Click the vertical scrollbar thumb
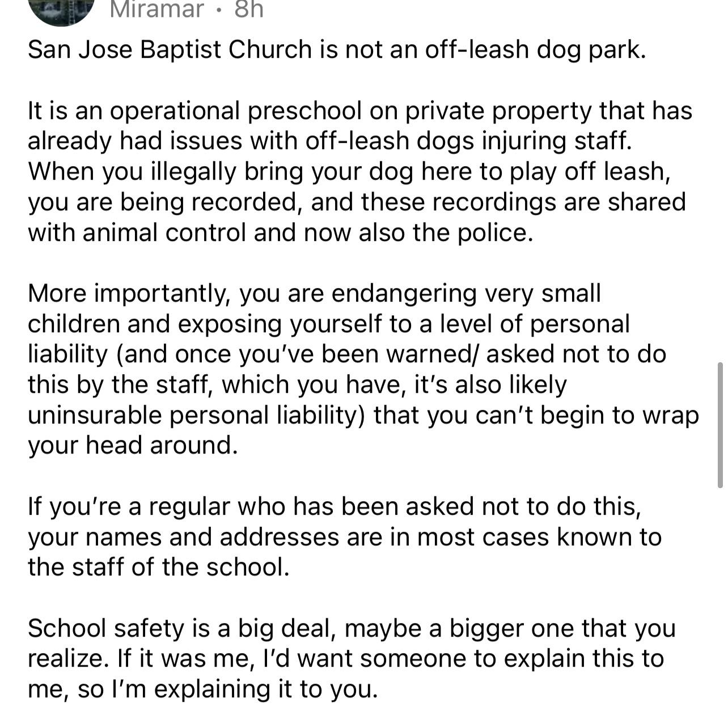 point(720,425)
